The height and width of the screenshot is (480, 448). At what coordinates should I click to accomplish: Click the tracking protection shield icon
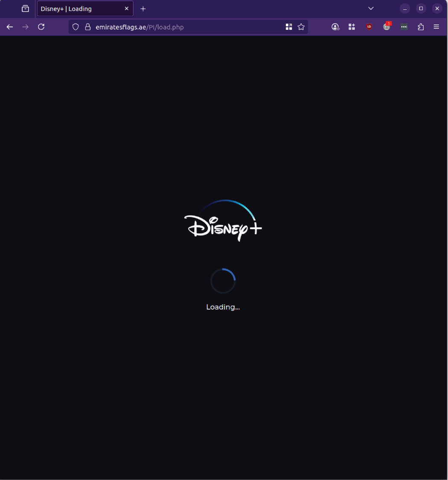point(76,26)
